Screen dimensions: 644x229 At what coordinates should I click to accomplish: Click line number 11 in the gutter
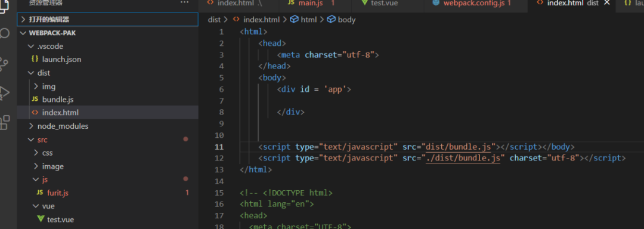[219, 147]
